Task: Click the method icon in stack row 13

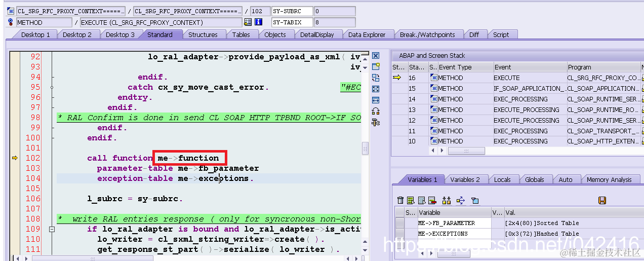Action: click(x=433, y=109)
